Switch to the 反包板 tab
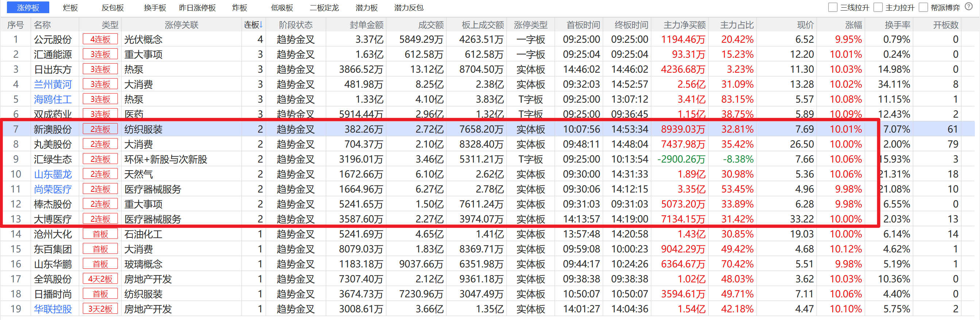Image resolution: width=980 pixels, height=320 pixels. click(x=113, y=8)
